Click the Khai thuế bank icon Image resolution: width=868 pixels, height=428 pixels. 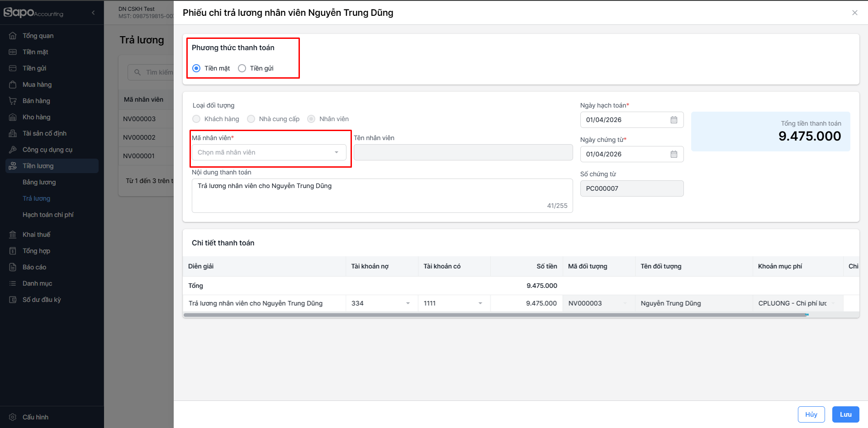pyautogui.click(x=13, y=235)
